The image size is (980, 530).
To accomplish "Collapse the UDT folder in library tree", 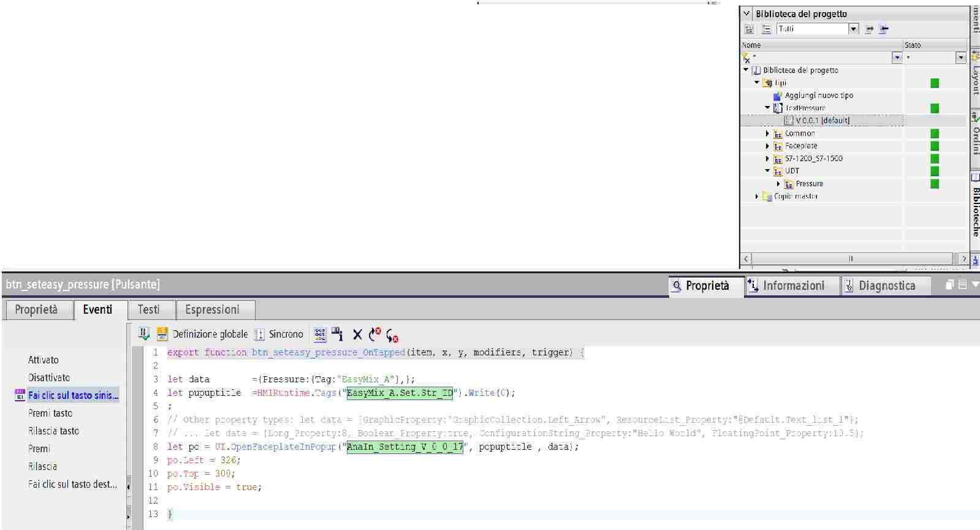I will [767, 171].
